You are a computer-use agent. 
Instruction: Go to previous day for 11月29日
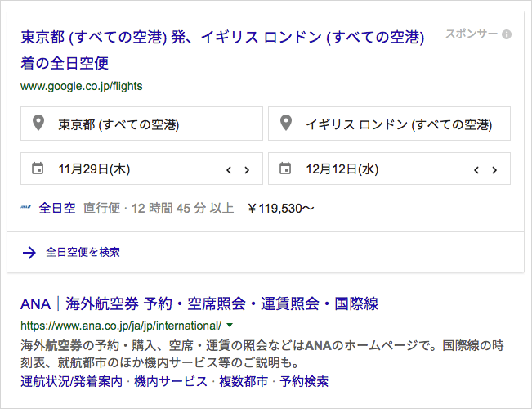pyautogui.click(x=229, y=170)
